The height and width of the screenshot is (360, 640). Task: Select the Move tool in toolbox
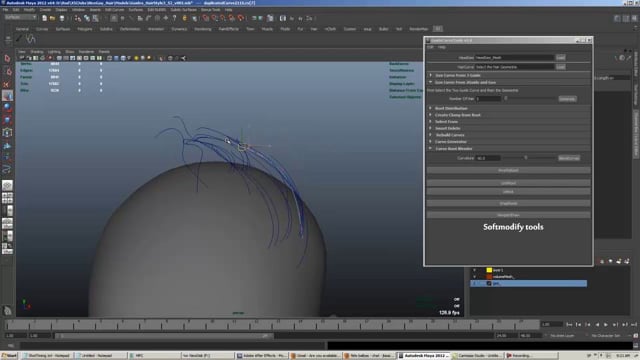[7, 96]
